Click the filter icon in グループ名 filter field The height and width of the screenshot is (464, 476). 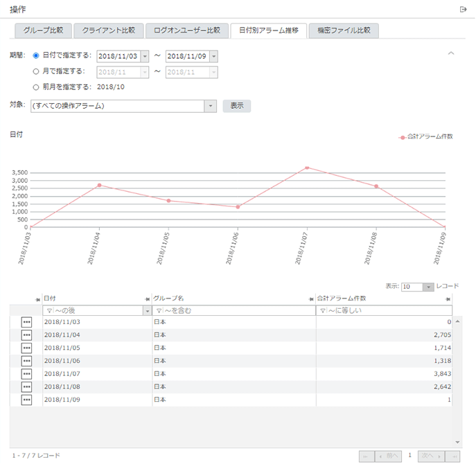point(158,311)
